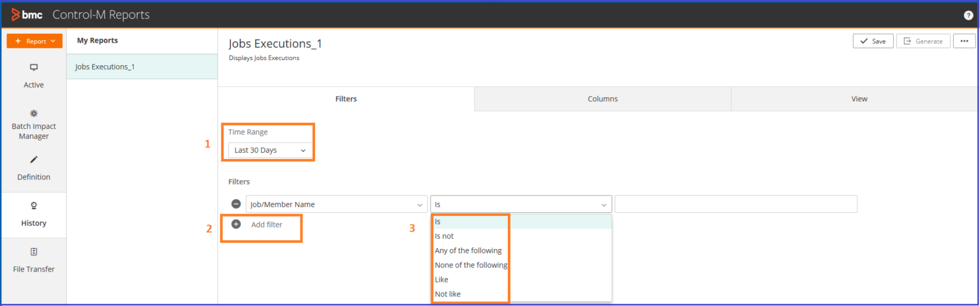Go to the Definition section

[34, 168]
